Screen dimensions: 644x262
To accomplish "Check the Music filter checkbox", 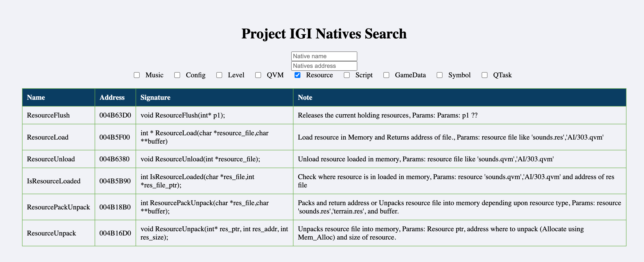I will pos(136,75).
